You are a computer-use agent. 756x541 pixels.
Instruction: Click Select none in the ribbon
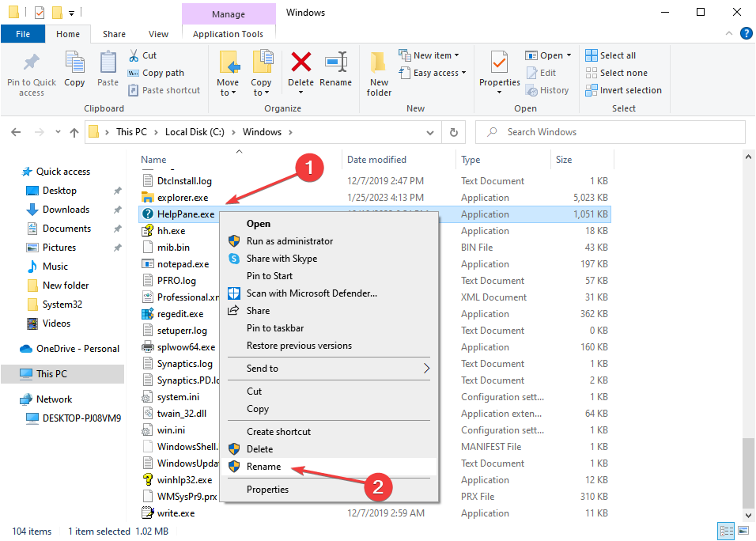616,73
